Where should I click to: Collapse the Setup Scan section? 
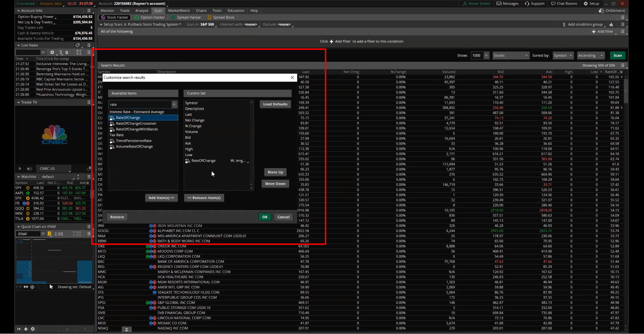click(101, 25)
